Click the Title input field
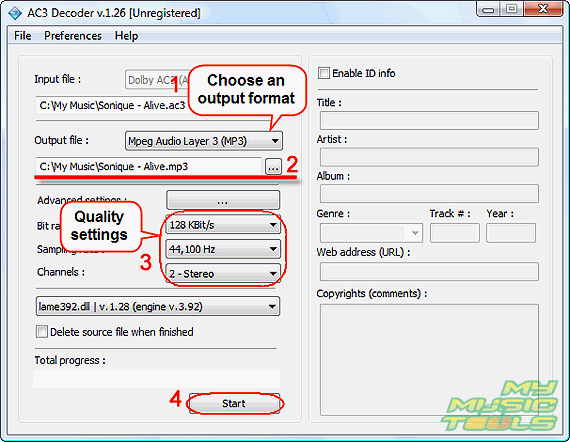 click(429, 121)
